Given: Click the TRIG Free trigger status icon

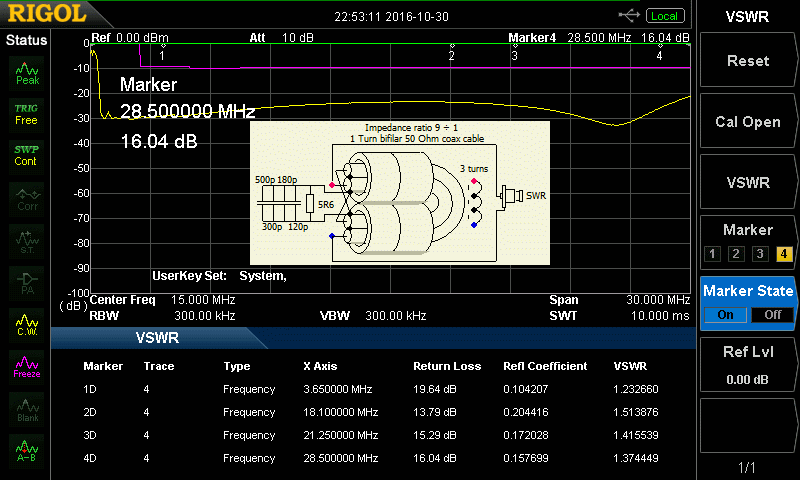Looking at the screenshot, I should coord(27,113).
